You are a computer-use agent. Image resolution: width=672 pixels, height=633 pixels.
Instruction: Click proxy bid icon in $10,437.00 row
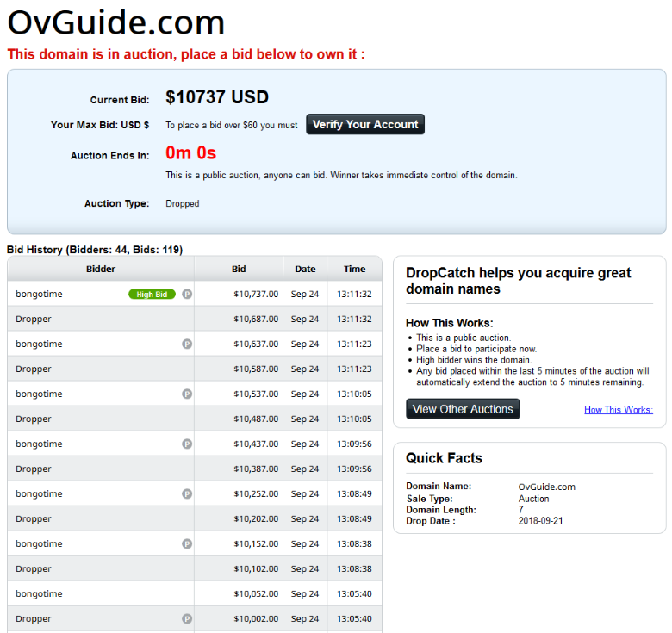[187, 444]
